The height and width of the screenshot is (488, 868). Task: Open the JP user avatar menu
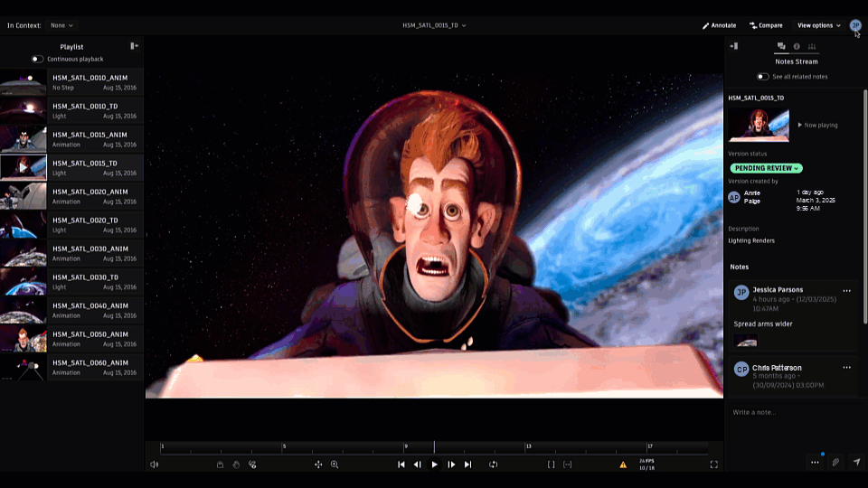(855, 25)
